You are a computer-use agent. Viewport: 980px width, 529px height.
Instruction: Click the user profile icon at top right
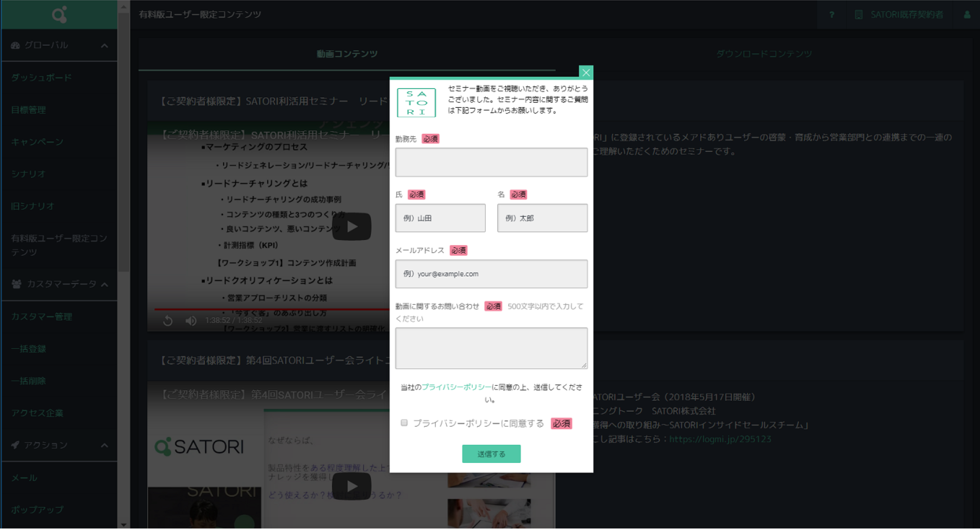click(x=967, y=15)
